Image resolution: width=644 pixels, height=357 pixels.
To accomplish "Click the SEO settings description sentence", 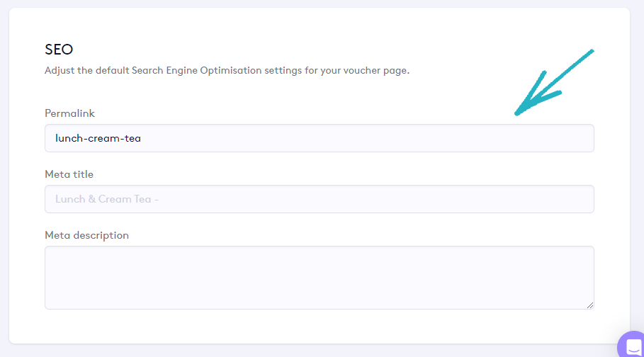I will pyautogui.click(x=227, y=71).
